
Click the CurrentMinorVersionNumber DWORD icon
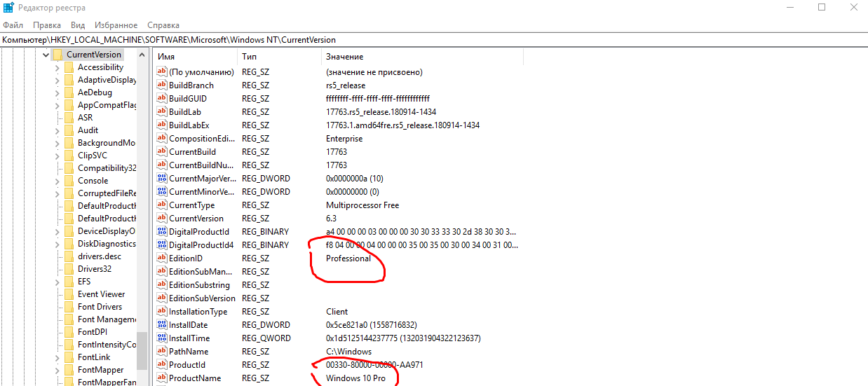pyautogui.click(x=162, y=192)
